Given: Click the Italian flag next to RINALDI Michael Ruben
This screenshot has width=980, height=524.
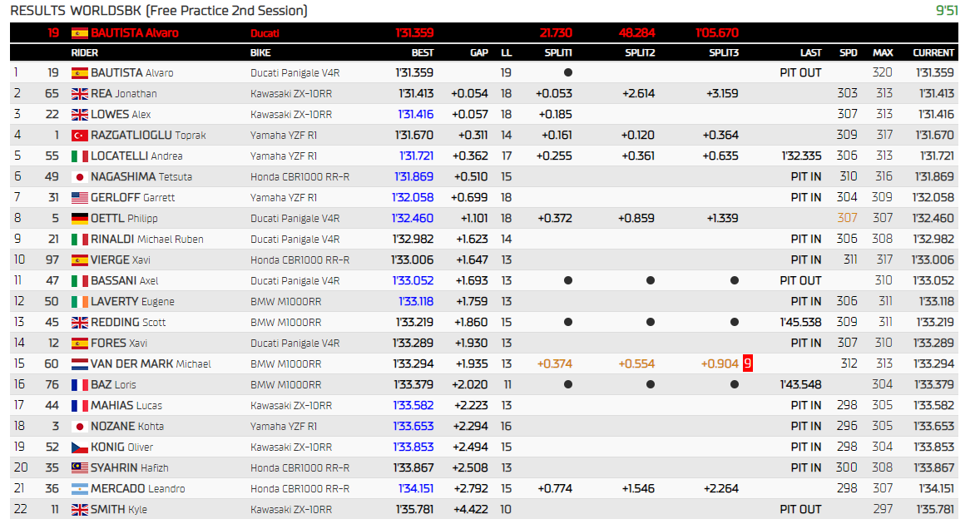Looking at the screenshot, I should click(x=79, y=240).
